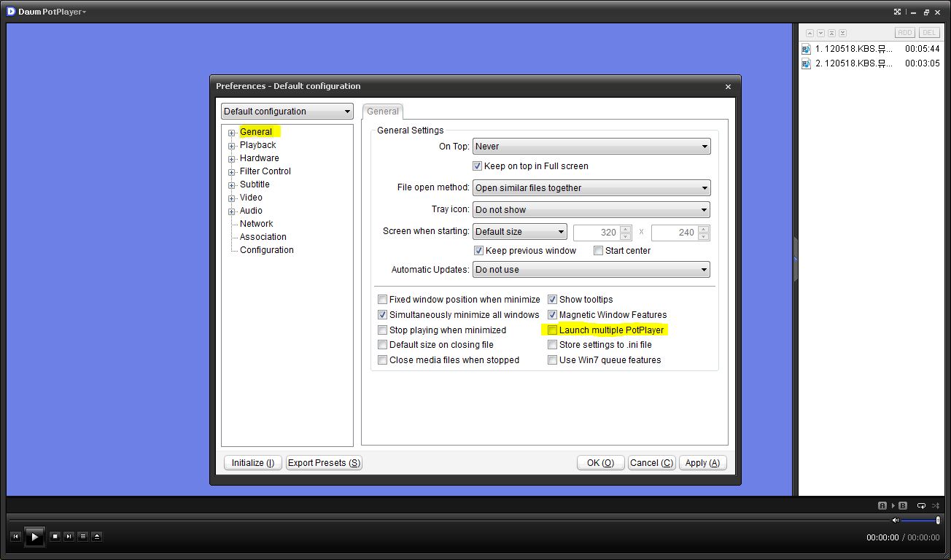Set the A repeat point

point(882,505)
